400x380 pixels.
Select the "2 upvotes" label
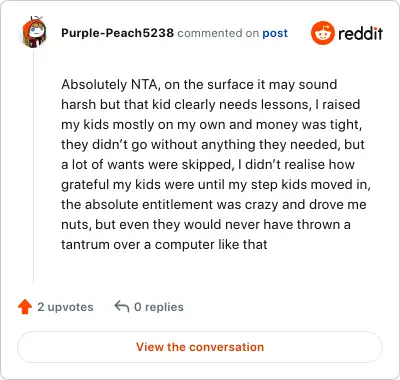[65, 307]
